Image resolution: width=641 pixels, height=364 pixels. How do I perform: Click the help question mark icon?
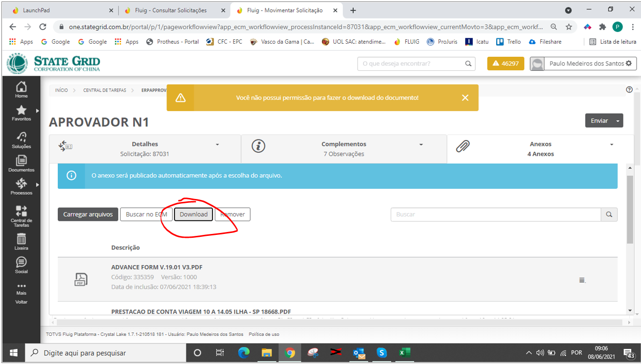coord(629,89)
